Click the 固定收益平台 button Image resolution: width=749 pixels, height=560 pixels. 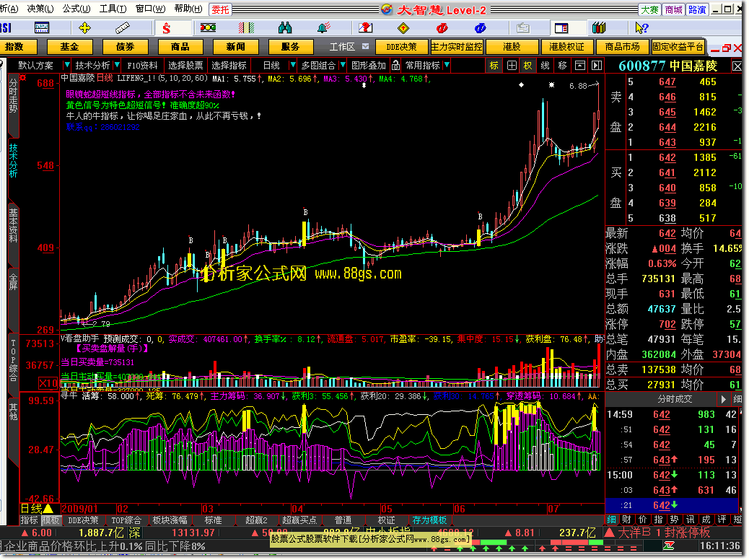pyautogui.click(x=678, y=47)
